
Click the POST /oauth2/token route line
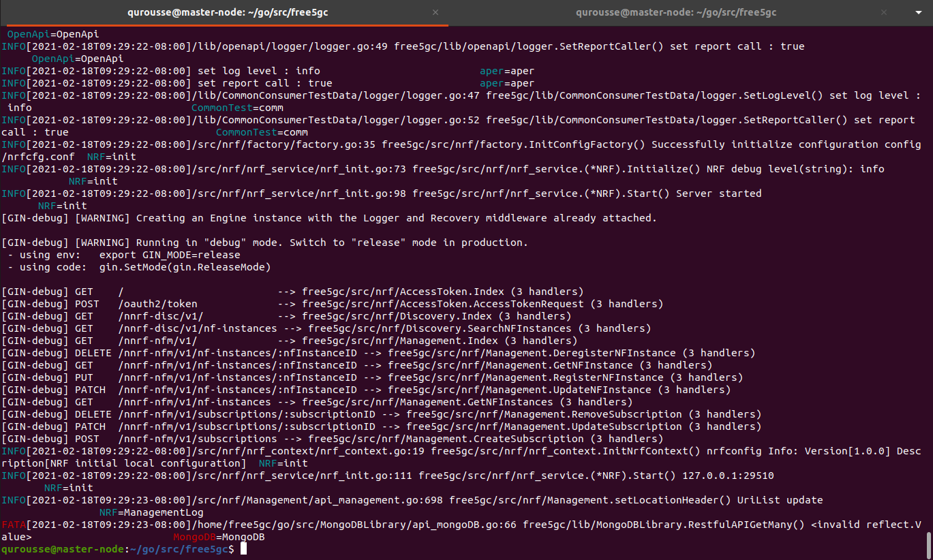click(332, 304)
